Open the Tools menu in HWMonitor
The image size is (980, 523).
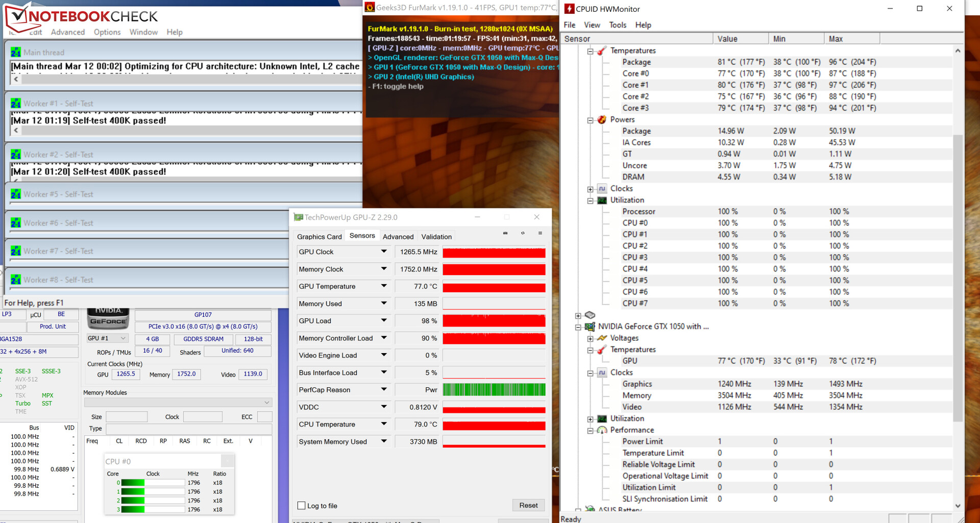(x=618, y=25)
